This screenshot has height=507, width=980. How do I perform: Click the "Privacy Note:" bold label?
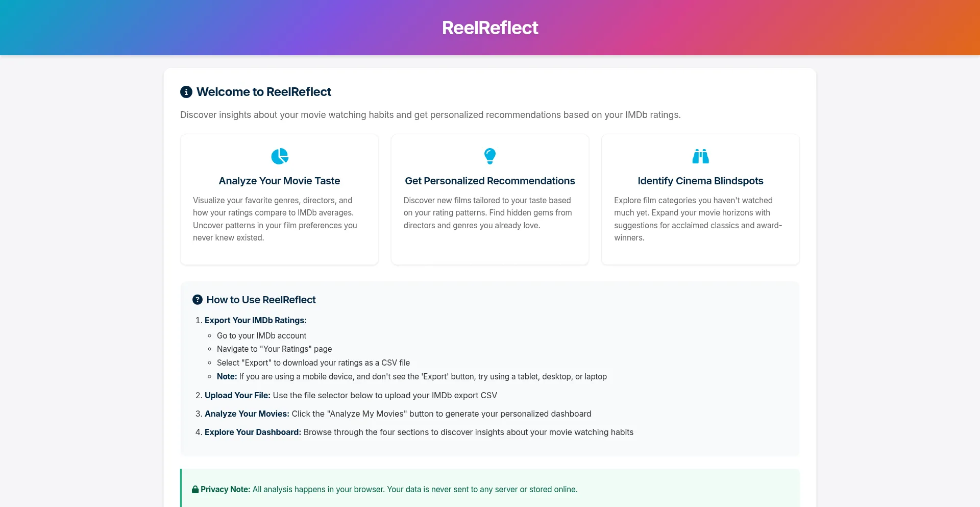pyautogui.click(x=225, y=489)
